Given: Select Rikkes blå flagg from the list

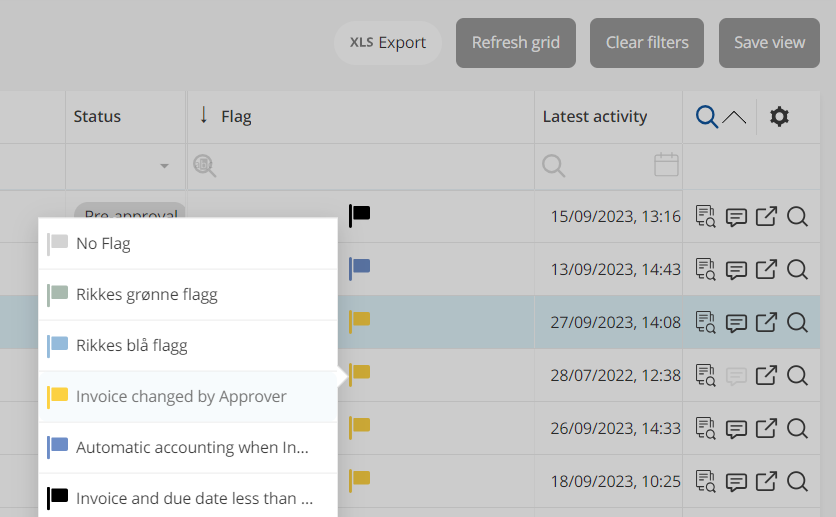Looking at the screenshot, I should tap(131, 346).
